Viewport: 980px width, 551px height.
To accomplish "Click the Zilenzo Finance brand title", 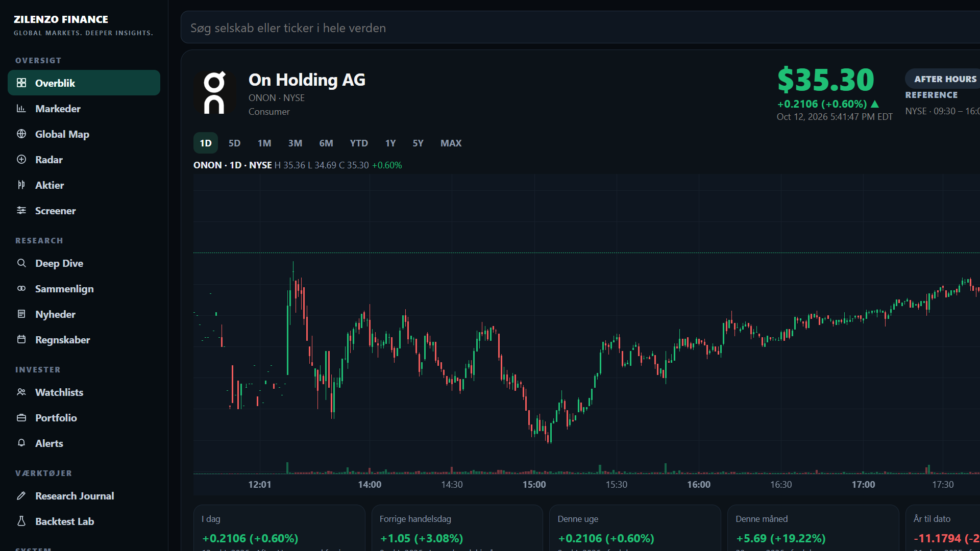I will click(61, 19).
